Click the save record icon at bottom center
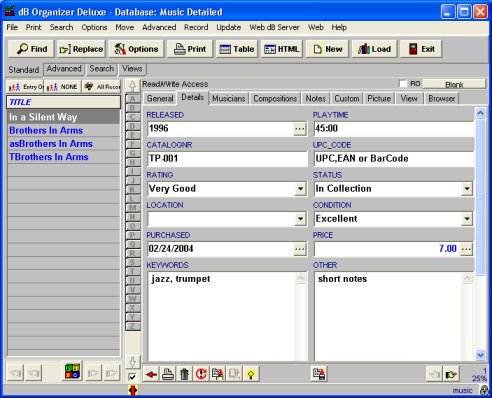The image size is (492, 398). (x=319, y=374)
